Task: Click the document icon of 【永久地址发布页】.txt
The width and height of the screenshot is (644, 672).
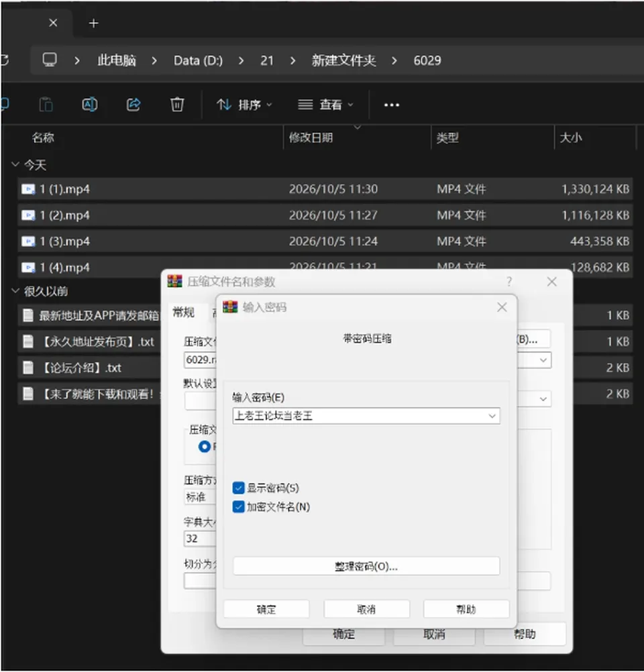Action: [x=28, y=341]
